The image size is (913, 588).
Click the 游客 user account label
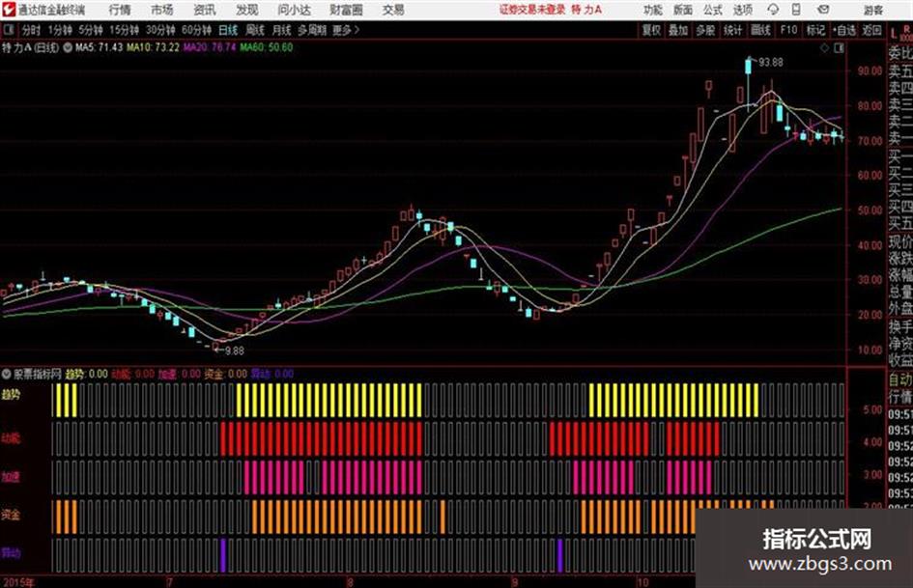873,10
